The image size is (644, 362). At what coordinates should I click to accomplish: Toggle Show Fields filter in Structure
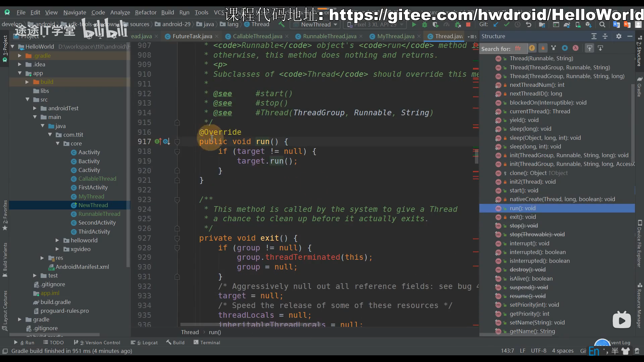(532, 48)
